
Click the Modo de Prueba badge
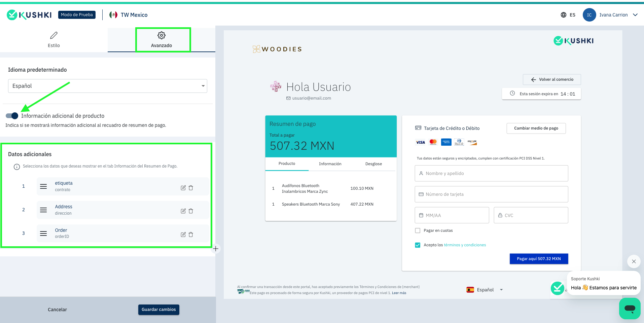pos(77,15)
